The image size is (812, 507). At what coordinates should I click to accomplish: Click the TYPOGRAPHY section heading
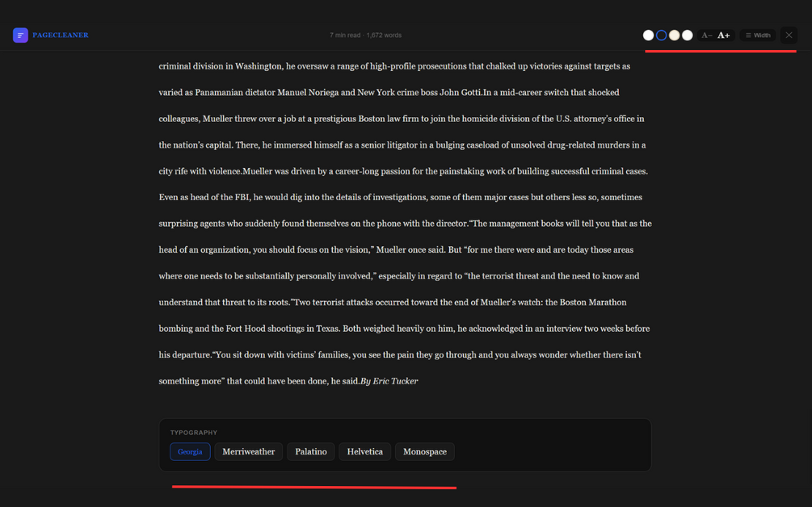[194, 433]
